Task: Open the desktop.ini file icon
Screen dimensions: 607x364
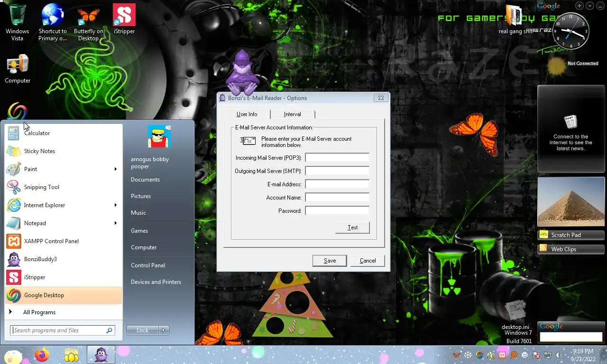Action: pos(515,315)
